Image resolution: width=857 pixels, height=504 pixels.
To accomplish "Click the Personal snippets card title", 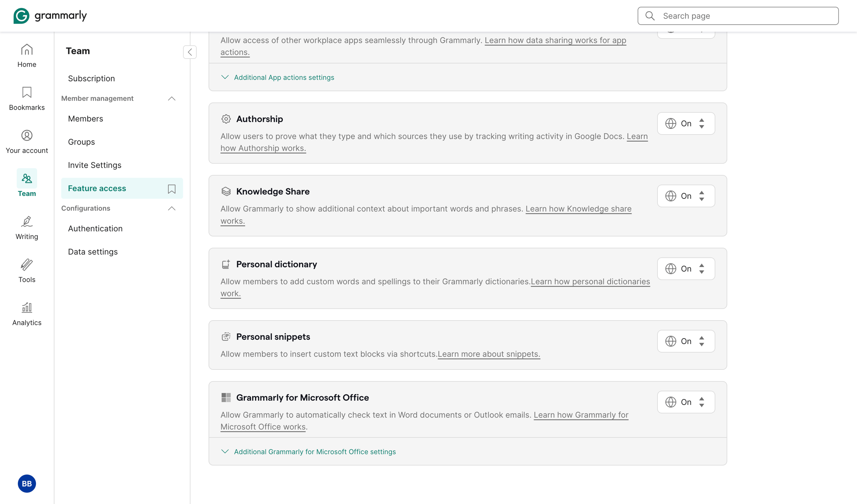I will [x=273, y=337].
